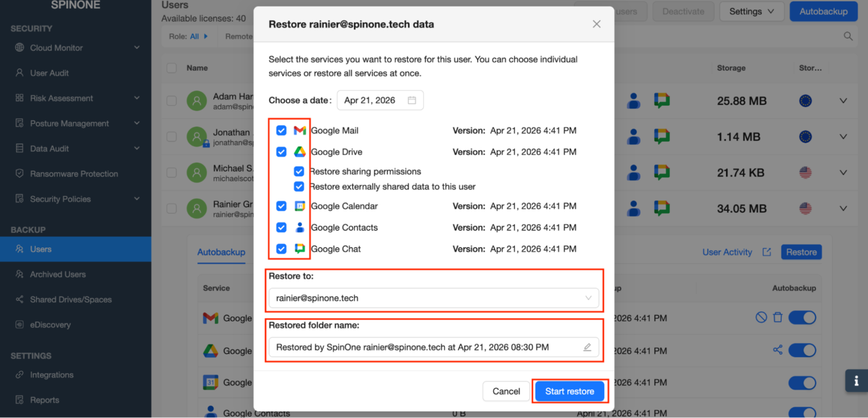
Task: Open the User Activity link
Action: (727, 252)
